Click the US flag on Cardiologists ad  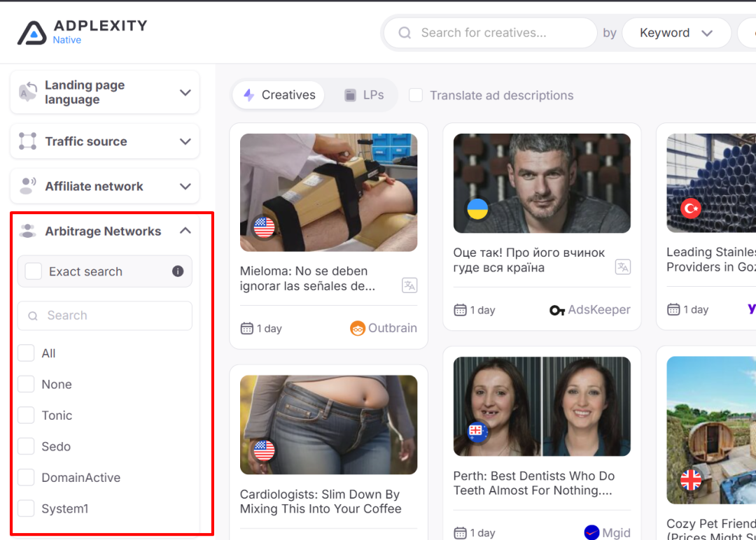tap(264, 450)
